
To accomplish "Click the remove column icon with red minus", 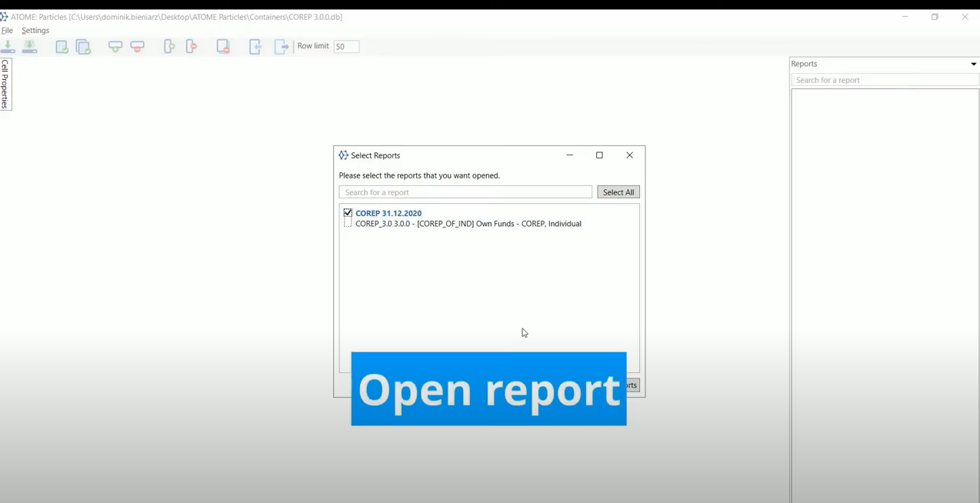I will (192, 47).
